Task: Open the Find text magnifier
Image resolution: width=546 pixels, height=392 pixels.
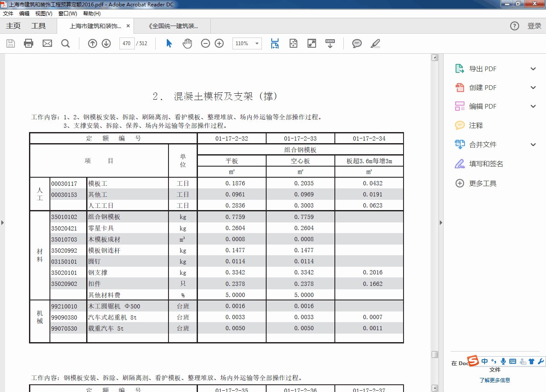Action: [65, 43]
